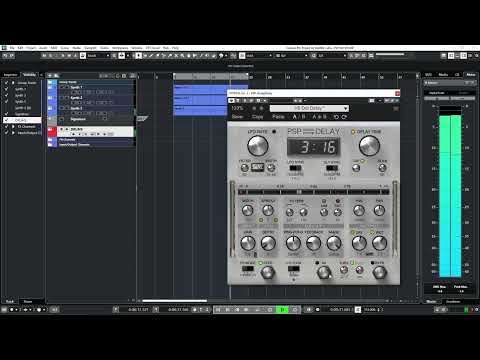This screenshot has height=360, width=480.
Task: Toggle visibility checkbox for Synth 3
Action: [6, 101]
